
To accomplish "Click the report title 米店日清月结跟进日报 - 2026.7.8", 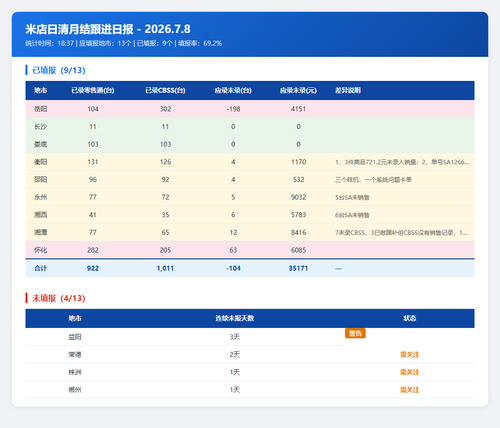I will (108, 29).
